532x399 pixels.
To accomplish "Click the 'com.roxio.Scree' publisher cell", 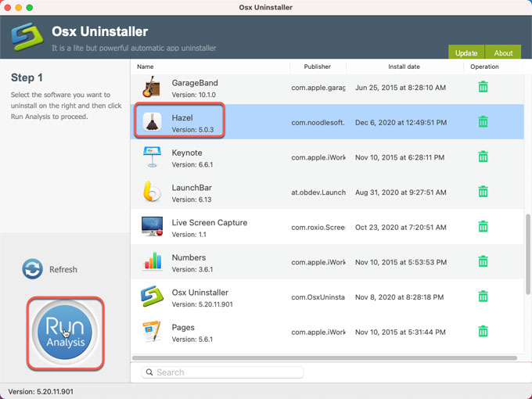I will point(318,228).
